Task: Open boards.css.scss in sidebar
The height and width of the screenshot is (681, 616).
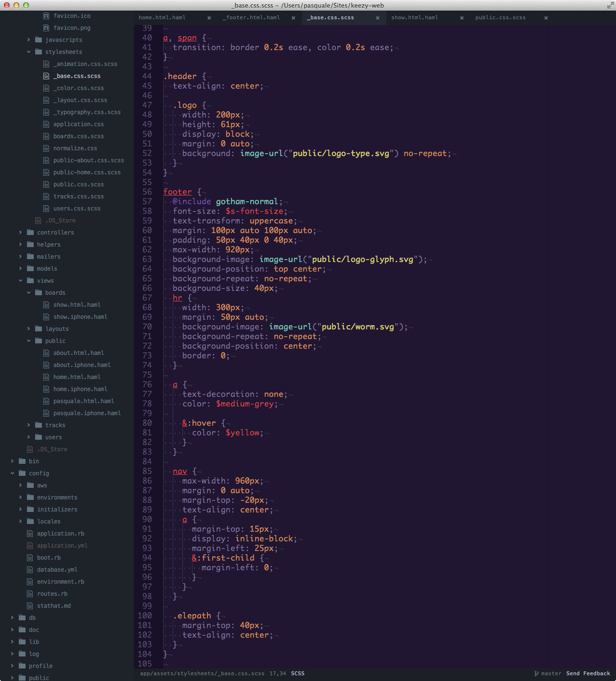Action: 78,136
